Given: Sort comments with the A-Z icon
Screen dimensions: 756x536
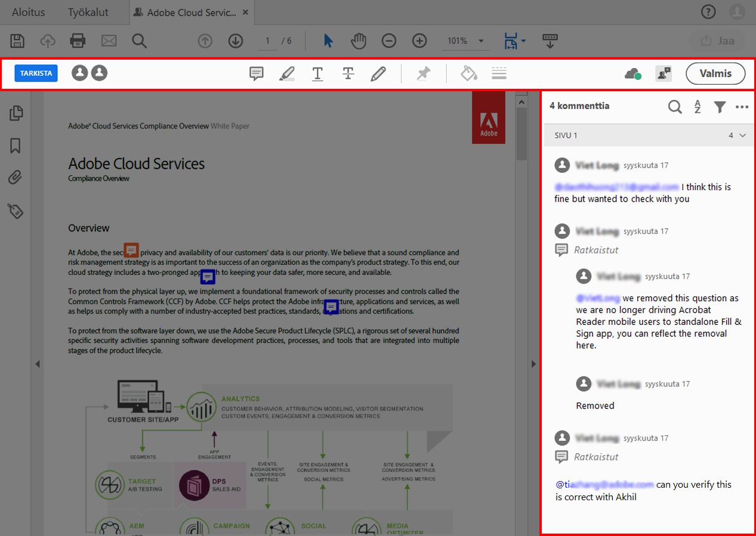Looking at the screenshot, I should (698, 107).
